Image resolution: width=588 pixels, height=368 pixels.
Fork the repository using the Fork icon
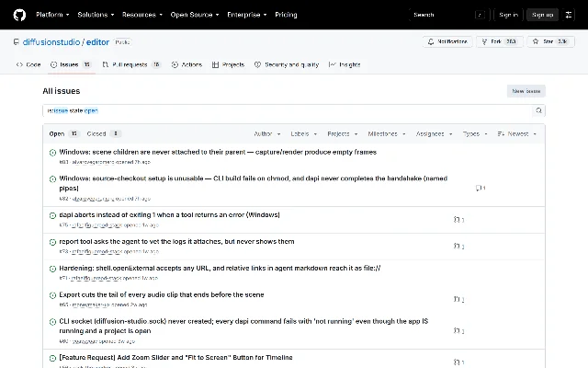[x=484, y=41]
